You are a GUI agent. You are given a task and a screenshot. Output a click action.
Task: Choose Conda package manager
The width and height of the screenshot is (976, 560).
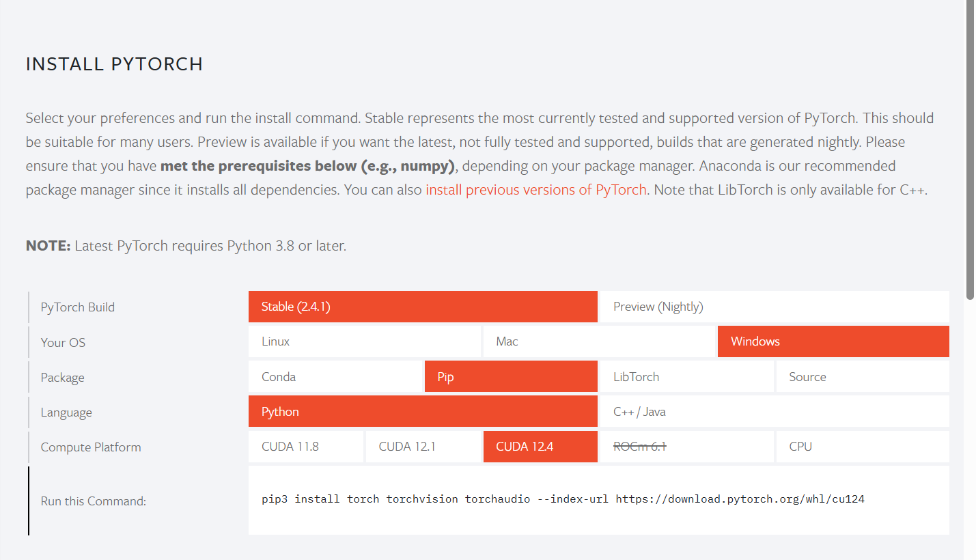click(x=335, y=376)
